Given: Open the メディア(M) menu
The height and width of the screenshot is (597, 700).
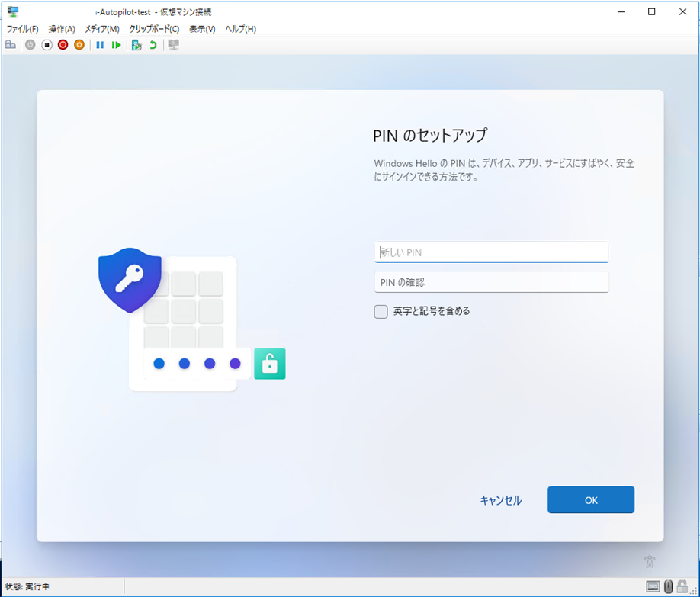Looking at the screenshot, I should [x=102, y=29].
